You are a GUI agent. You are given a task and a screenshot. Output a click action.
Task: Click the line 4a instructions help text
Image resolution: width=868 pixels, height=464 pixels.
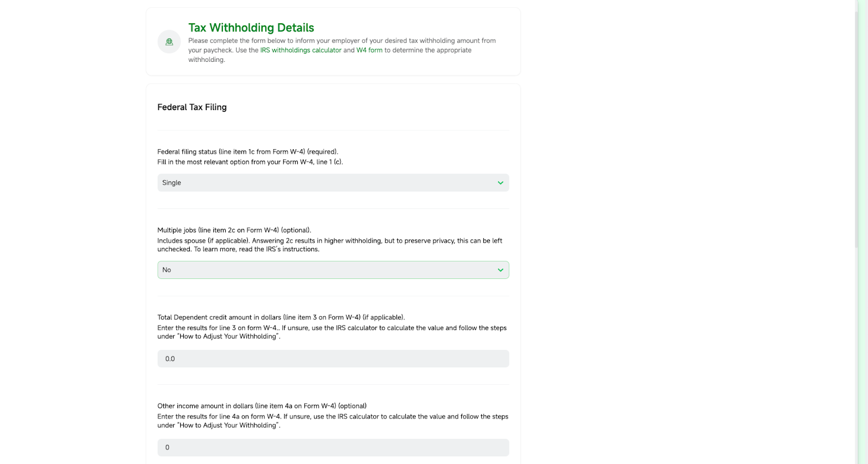[x=333, y=421]
